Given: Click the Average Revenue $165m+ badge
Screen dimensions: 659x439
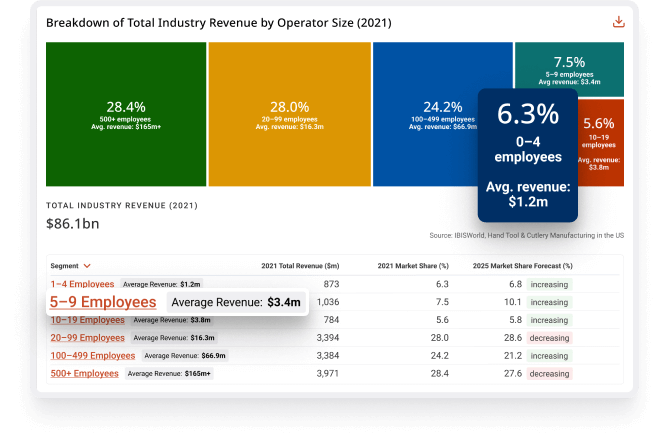Looking at the screenshot, I should click(x=169, y=373).
